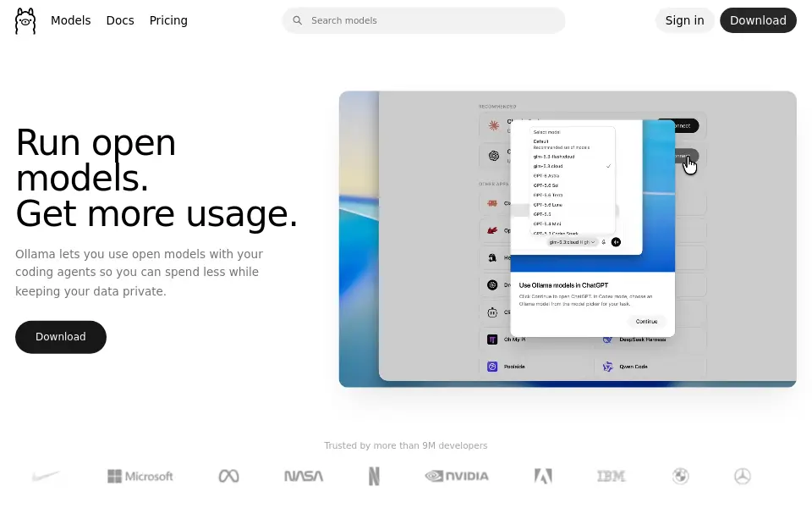The image size is (812, 508).
Task: Open the Models menu item
Action: (x=70, y=20)
